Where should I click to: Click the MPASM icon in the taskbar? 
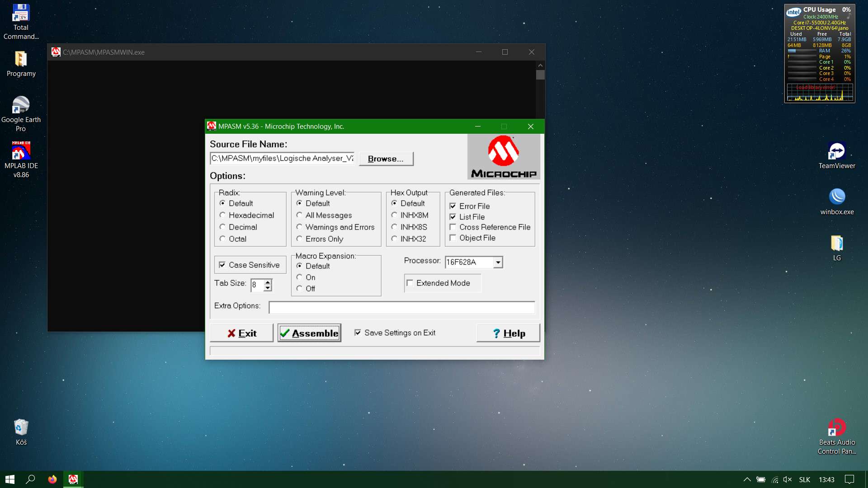coord(73,479)
